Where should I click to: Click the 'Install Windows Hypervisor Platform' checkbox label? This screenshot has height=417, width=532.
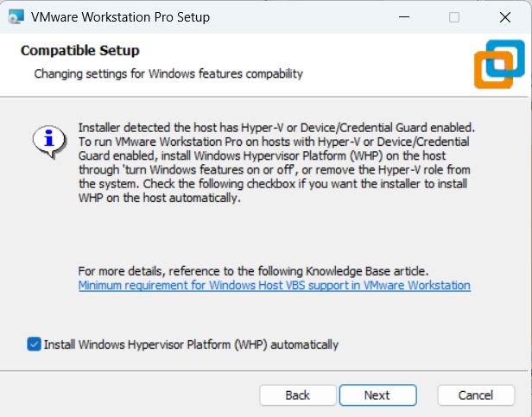pos(191,344)
